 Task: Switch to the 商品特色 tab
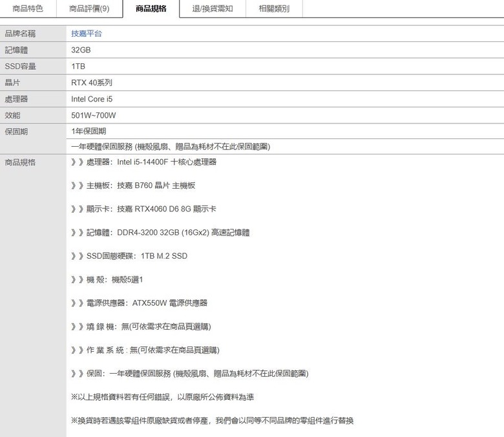pyautogui.click(x=28, y=8)
